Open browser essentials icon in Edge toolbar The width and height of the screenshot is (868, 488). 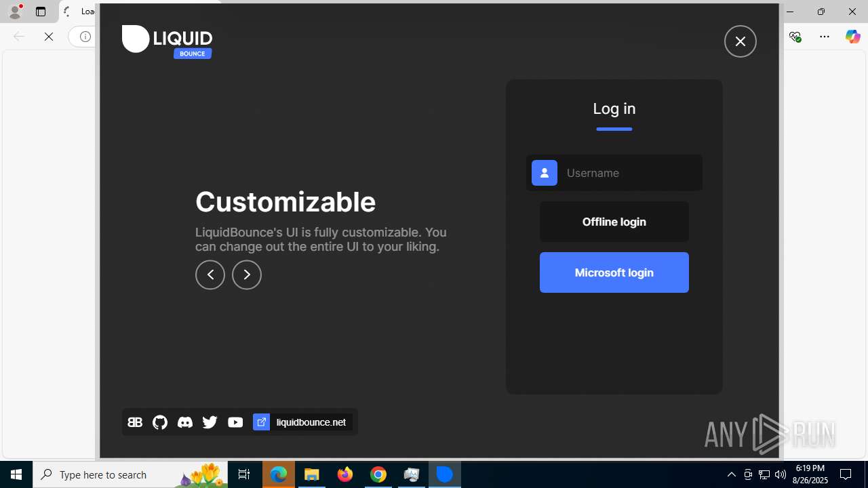795,37
